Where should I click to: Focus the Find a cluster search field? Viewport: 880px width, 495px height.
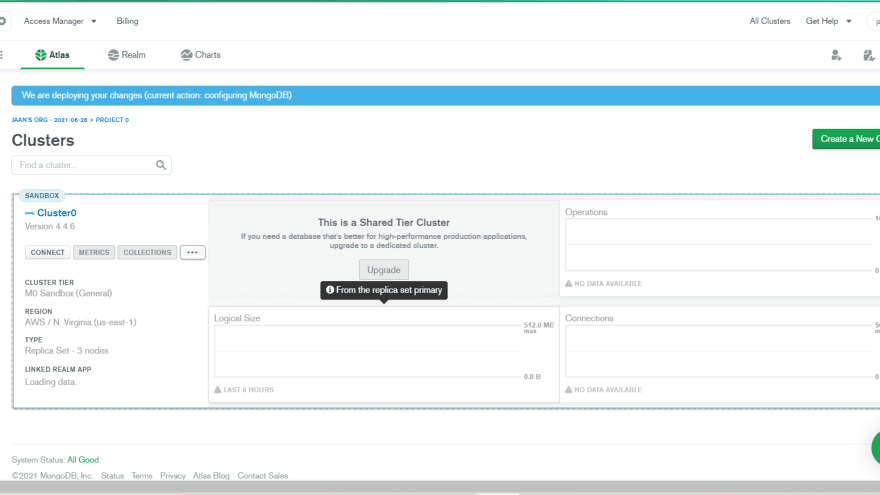point(91,165)
